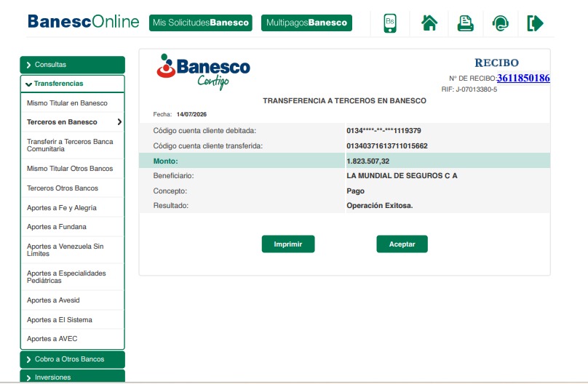Click the Banesco Contigo receipt logo
This screenshot has width=588, height=384.
(203, 72)
